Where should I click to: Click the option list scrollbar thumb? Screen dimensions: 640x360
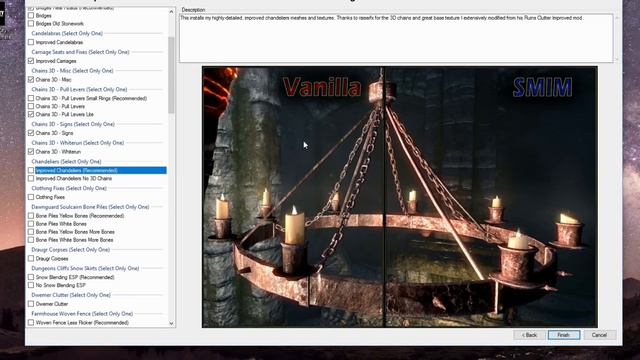pyautogui.click(x=171, y=75)
